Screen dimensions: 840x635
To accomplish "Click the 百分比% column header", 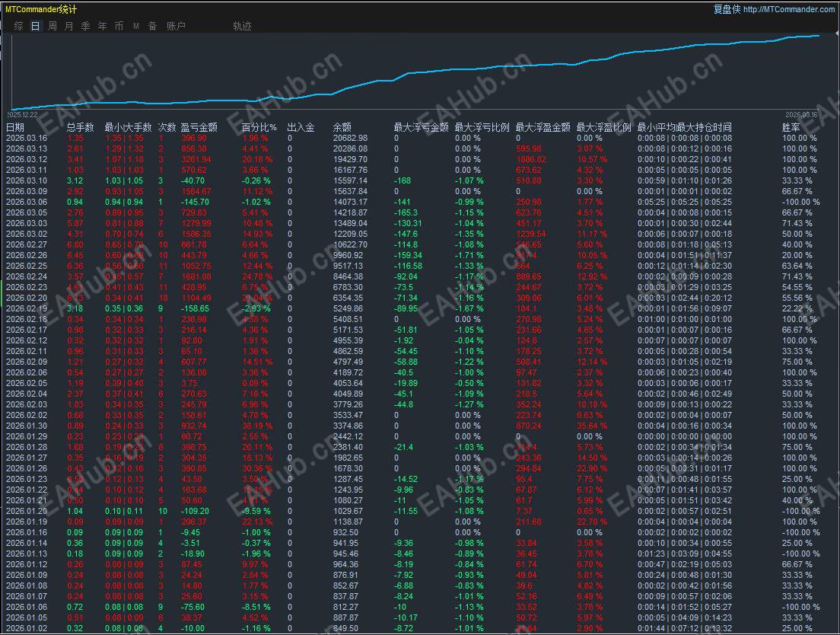I will tap(259, 127).
